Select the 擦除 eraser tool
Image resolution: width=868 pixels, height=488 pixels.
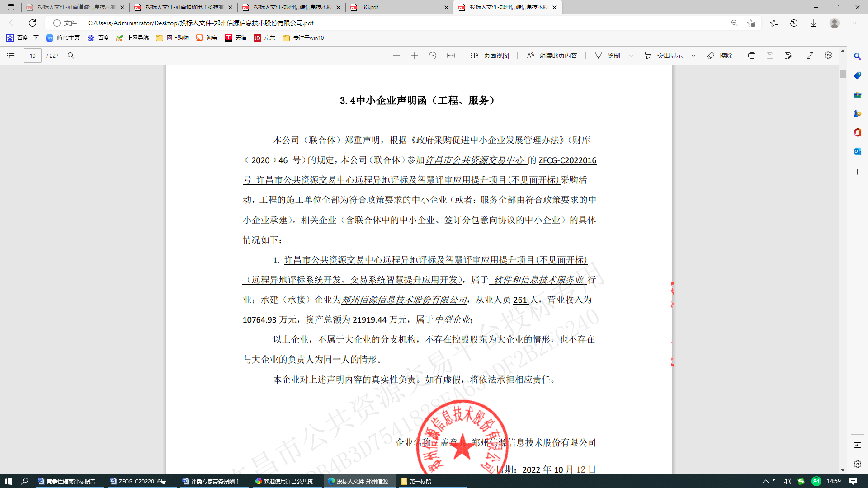(x=720, y=56)
